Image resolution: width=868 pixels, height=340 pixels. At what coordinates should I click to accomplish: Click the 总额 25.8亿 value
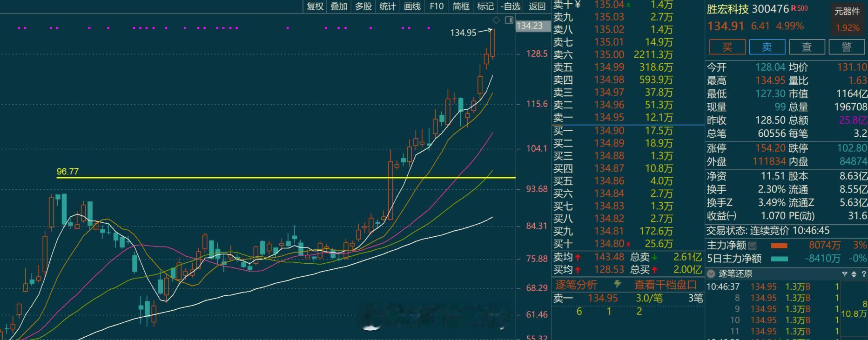pos(853,120)
